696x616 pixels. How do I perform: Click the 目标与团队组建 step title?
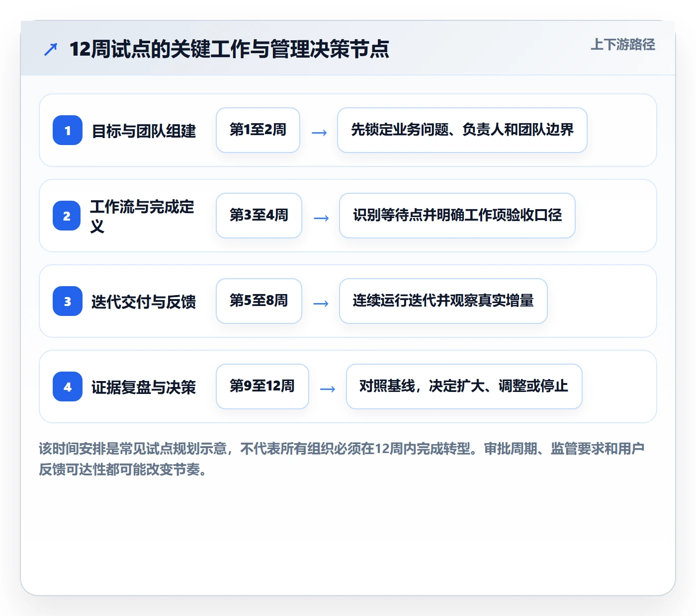point(144,131)
